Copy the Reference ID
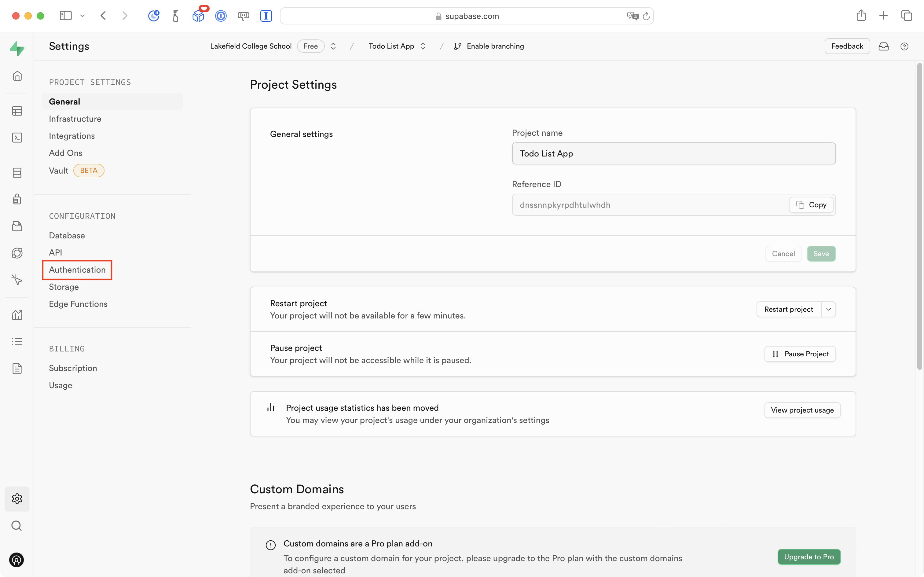Image resolution: width=924 pixels, height=577 pixels. click(x=811, y=205)
